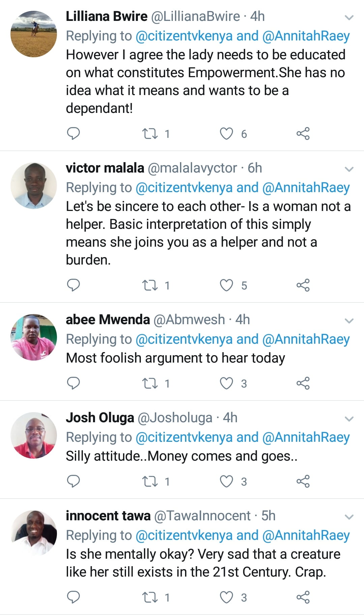Expand chevron menu on innocent tawa's tweet

click(x=349, y=517)
